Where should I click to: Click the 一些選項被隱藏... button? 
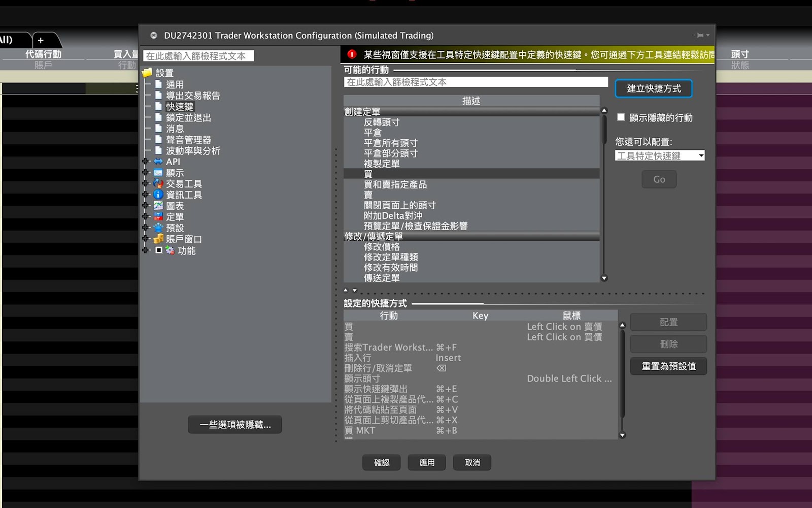point(235,424)
